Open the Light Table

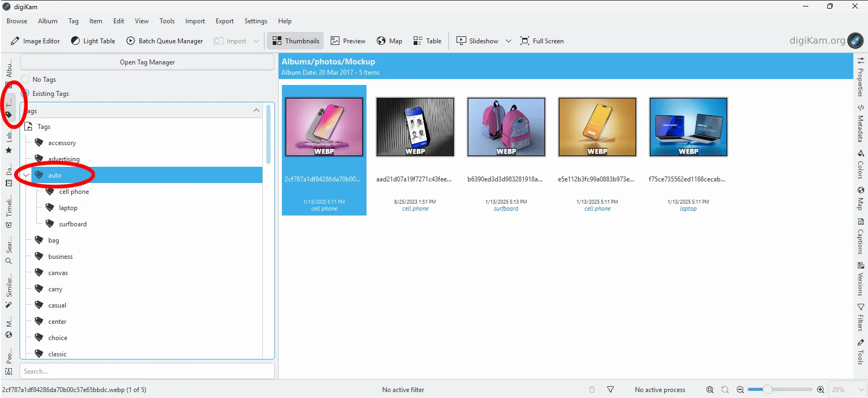93,41
